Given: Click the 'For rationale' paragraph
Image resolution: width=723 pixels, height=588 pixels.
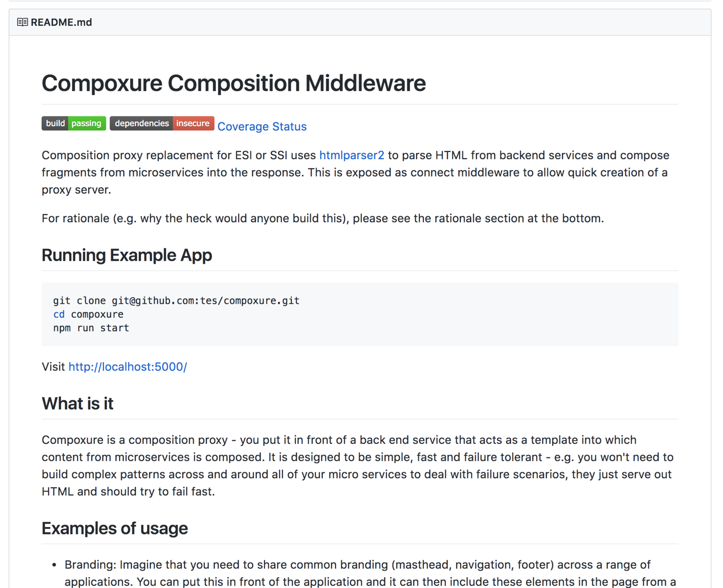Looking at the screenshot, I should [x=323, y=218].
